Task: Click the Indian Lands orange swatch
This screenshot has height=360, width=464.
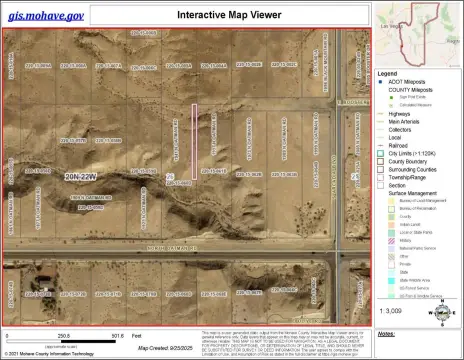Action: point(392,225)
